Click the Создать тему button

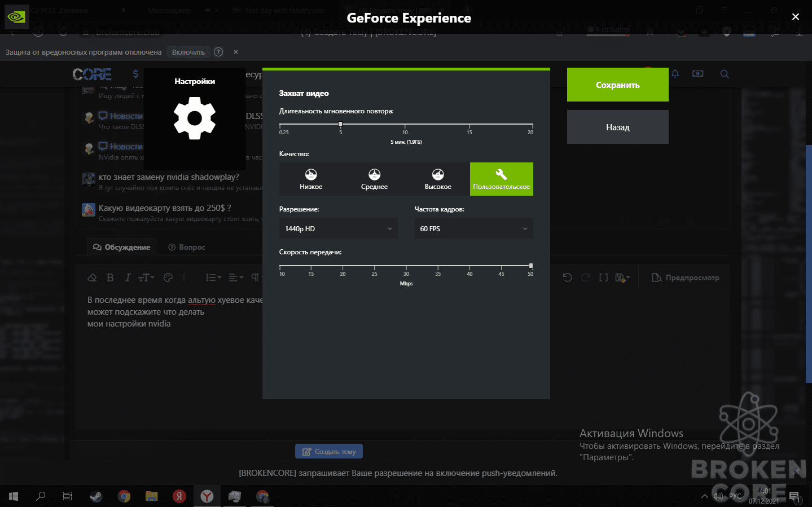329,451
